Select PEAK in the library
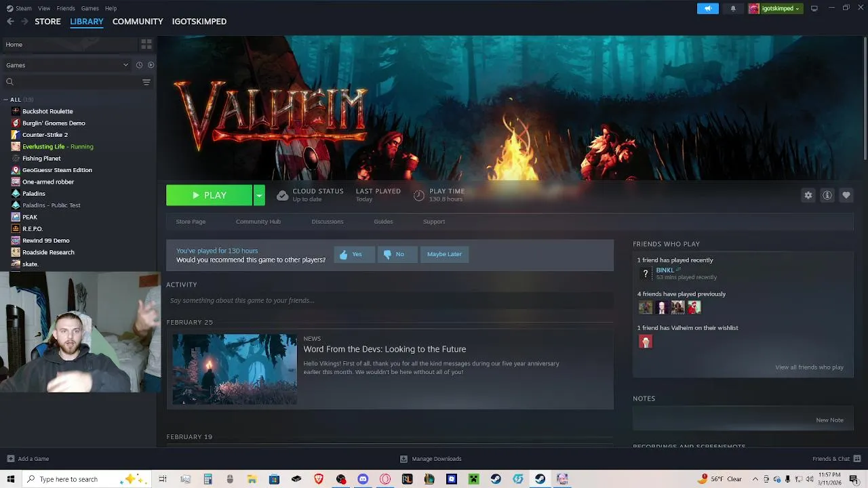The width and height of the screenshot is (868, 488). click(x=30, y=217)
